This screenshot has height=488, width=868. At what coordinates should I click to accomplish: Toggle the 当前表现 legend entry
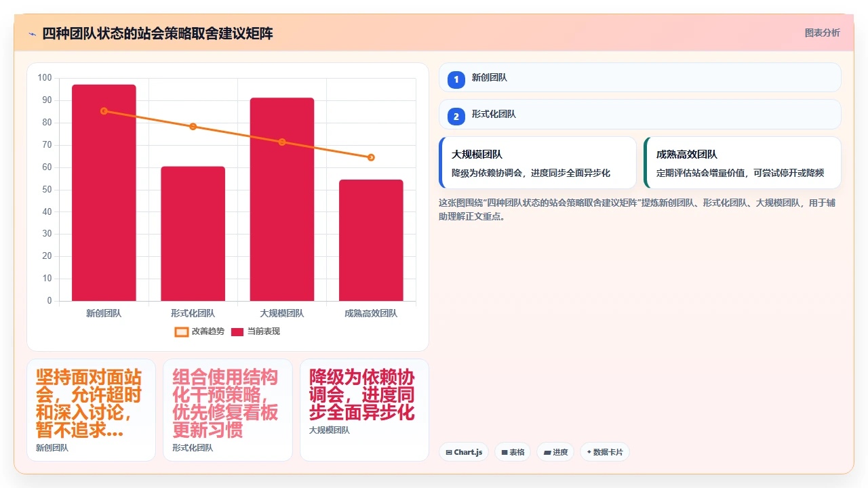[x=256, y=331]
